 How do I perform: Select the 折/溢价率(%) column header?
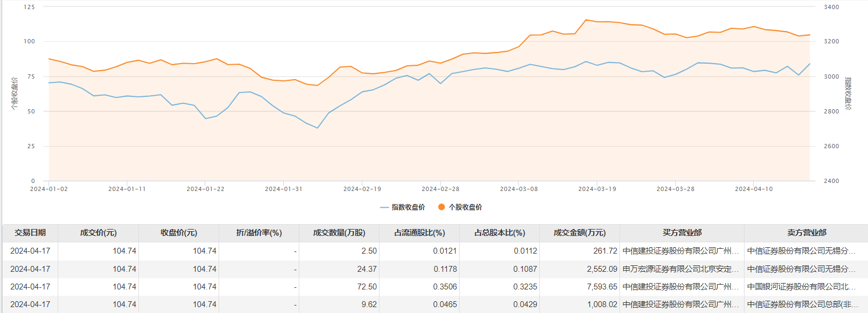(259, 233)
